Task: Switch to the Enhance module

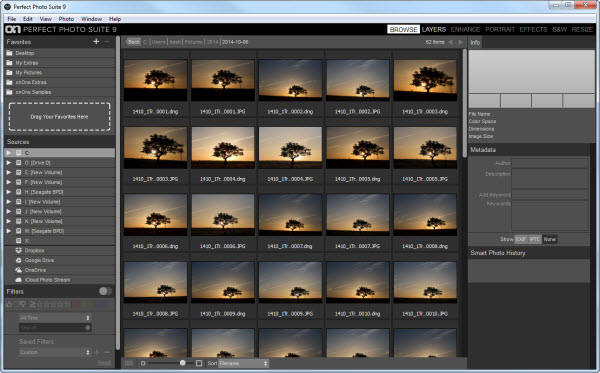Action: pos(465,29)
